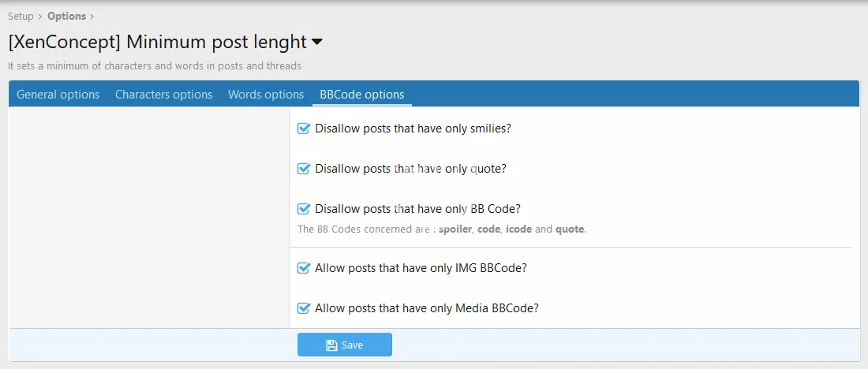Navigate to Options in the breadcrumb
868x369 pixels.
(66, 16)
